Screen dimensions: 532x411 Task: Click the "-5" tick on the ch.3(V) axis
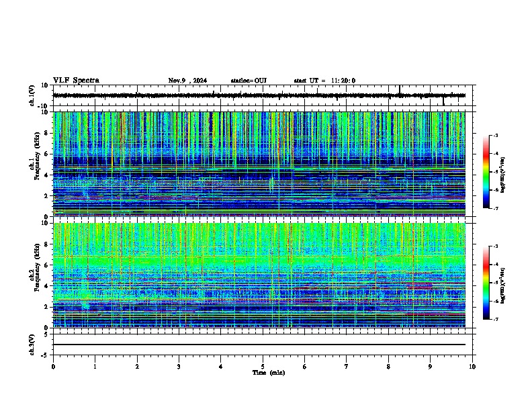46,355
